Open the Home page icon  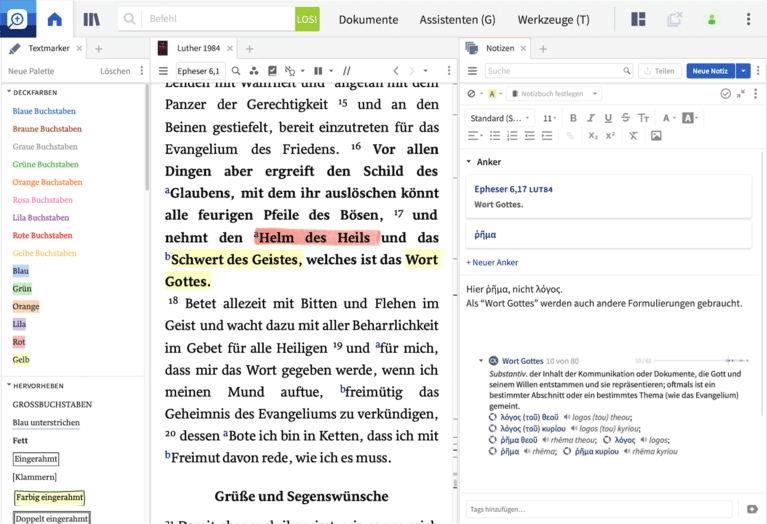coord(54,19)
